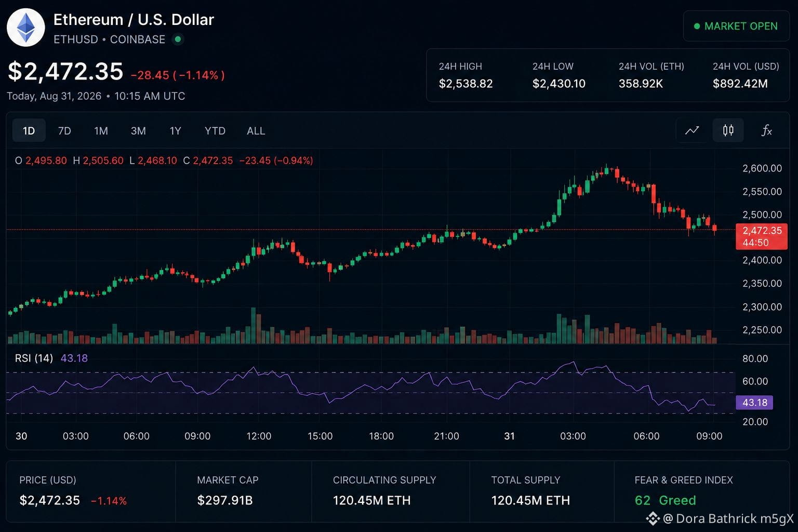Click the RSI (14) indicator label

(34, 358)
